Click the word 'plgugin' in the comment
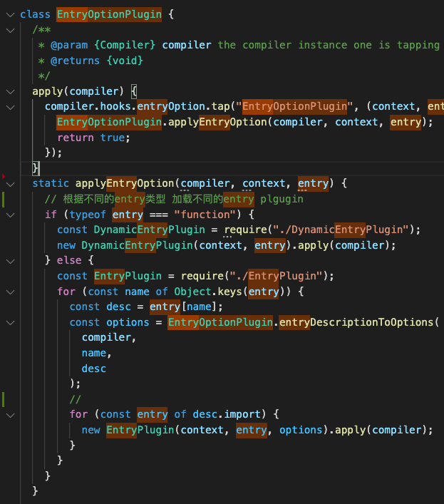The image size is (444, 504). coord(282,200)
